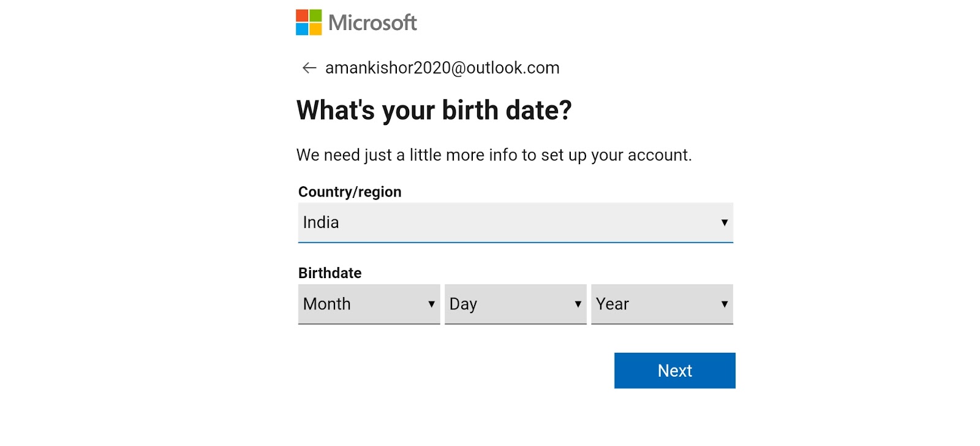Click the Microsoft four-square logo
Image resolution: width=980 pixels, height=446 pixels.
309,23
